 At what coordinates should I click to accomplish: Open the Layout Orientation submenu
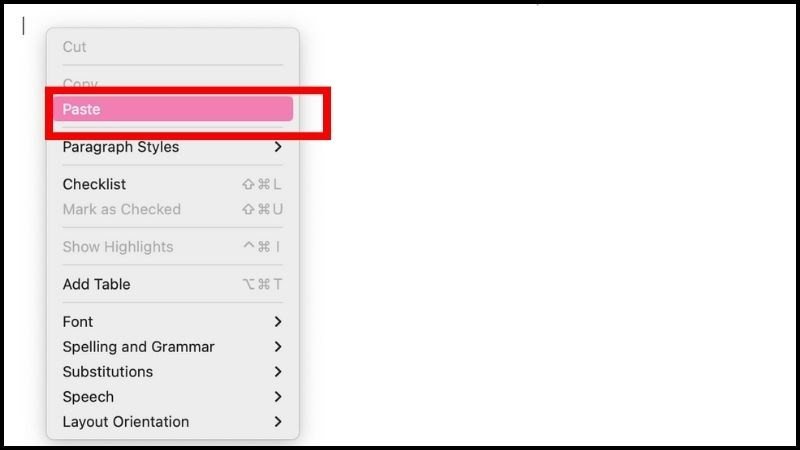pos(173,422)
